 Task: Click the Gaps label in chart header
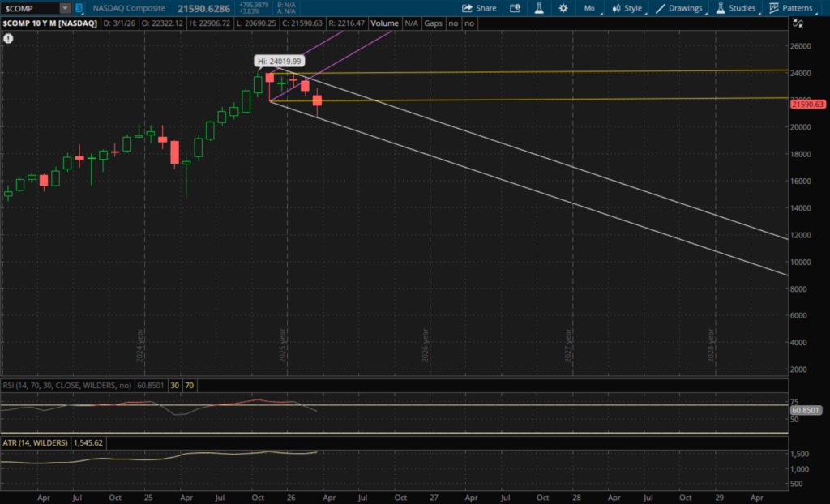435,23
